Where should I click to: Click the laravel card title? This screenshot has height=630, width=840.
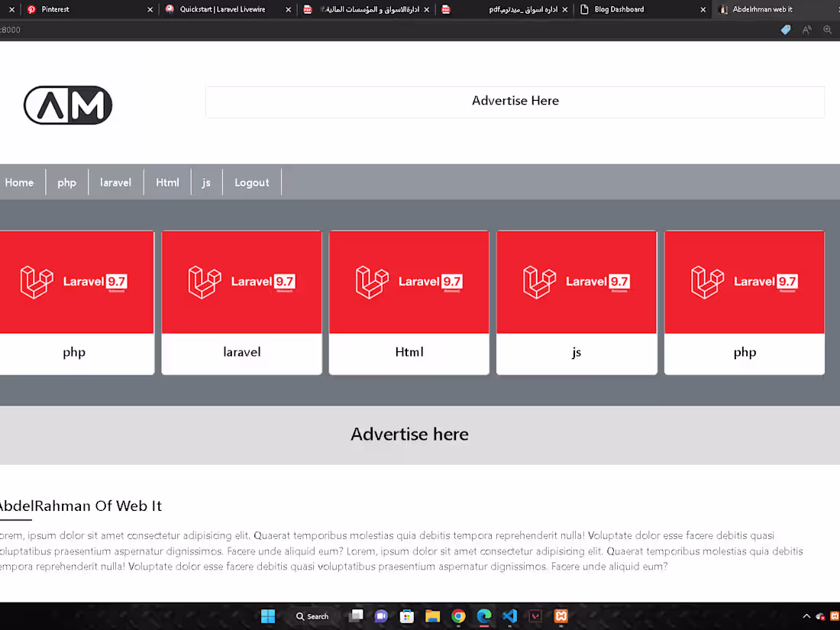click(241, 352)
